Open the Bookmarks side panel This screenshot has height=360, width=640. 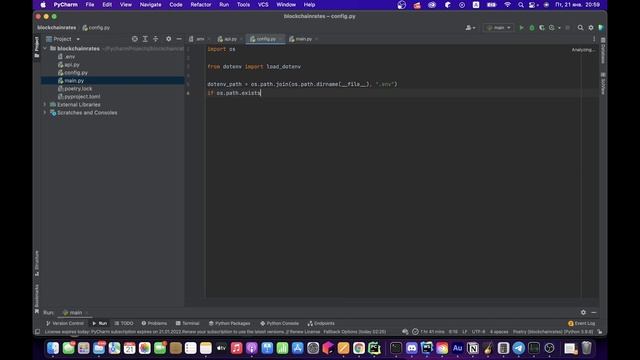(x=37, y=299)
